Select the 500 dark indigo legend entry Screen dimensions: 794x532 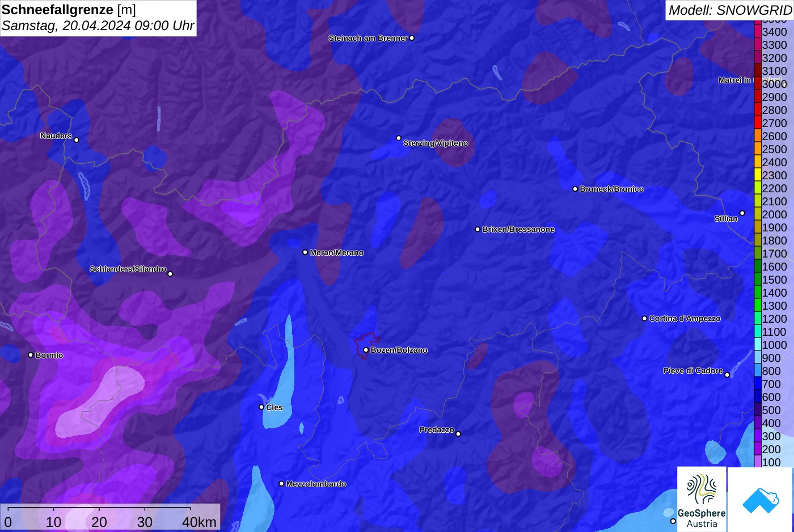(758, 410)
